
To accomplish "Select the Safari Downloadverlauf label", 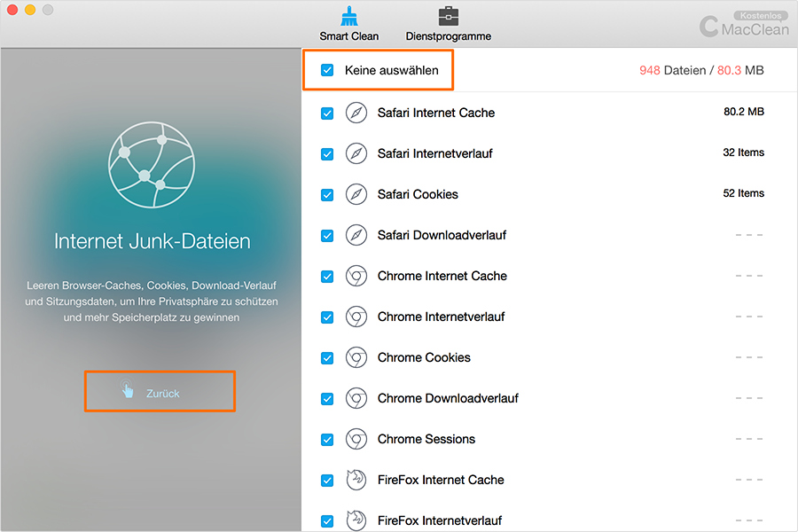I will [x=442, y=235].
